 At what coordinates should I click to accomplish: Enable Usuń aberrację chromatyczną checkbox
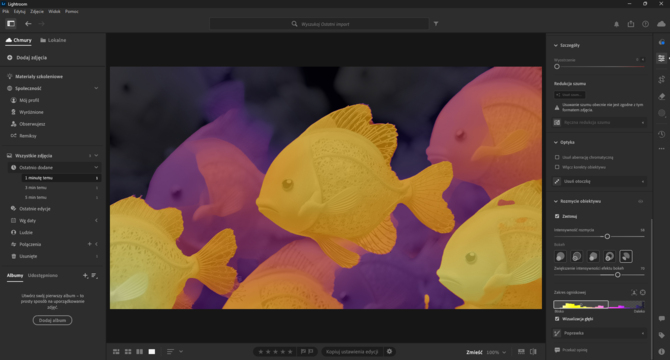557,157
